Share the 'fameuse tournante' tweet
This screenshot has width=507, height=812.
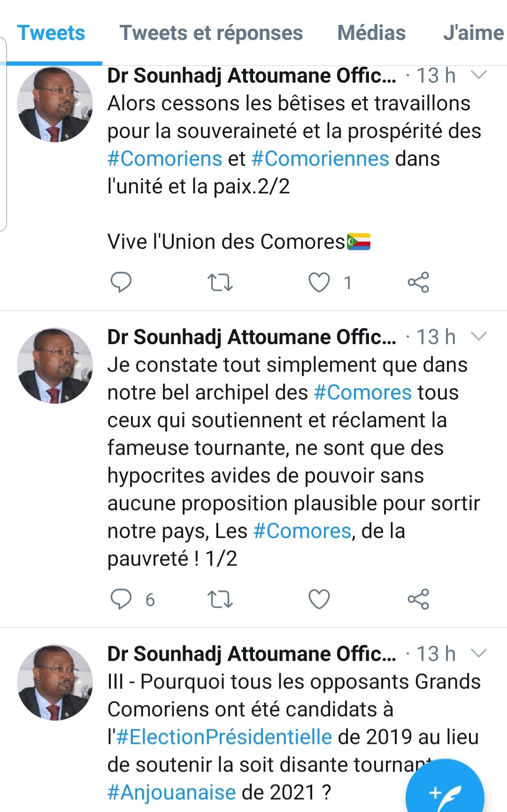coord(418,599)
